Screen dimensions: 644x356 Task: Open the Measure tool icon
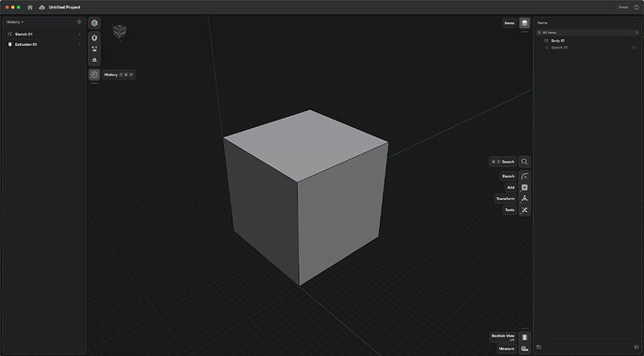click(x=525, y=349)
